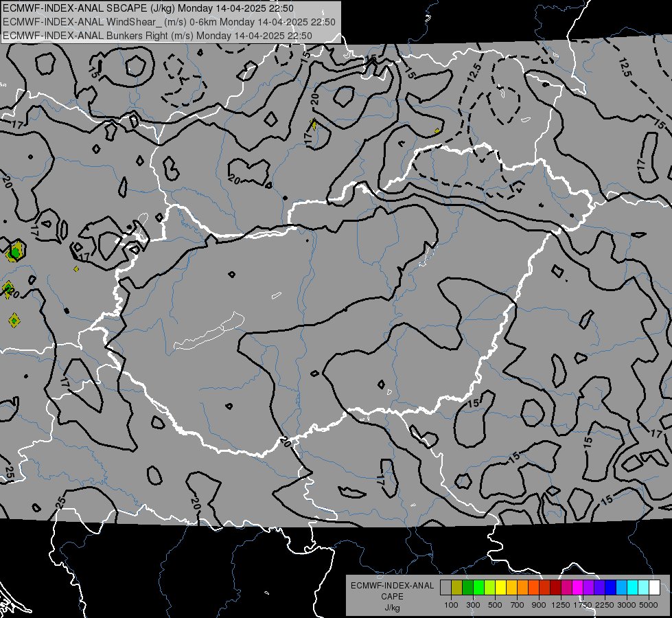Click the dark red legend swatch
The image size is (672, 618).
click(x=555, y=587)
